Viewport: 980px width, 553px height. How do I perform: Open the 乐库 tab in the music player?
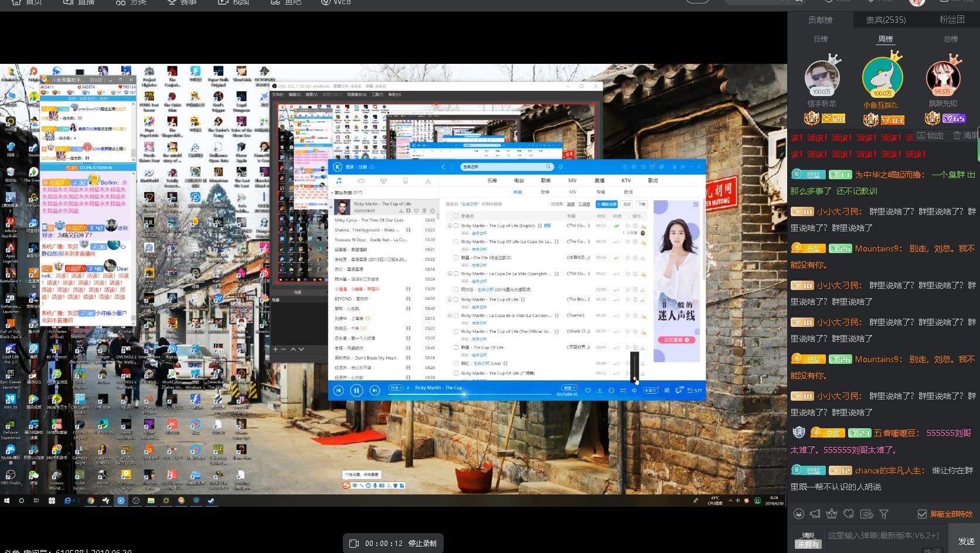[492, 180]
